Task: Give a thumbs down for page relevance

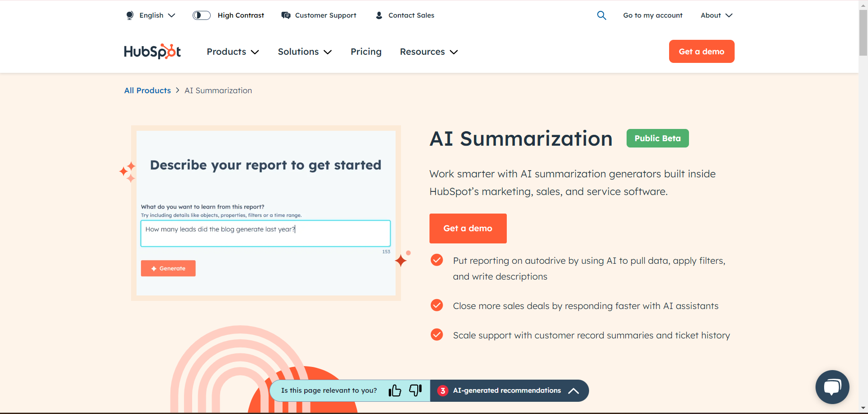Action: [415, 390]
